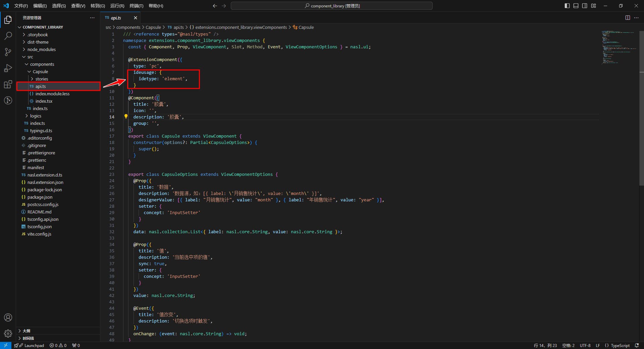
Task: Open the 选择(S) menu
Action: coord(59,6)
